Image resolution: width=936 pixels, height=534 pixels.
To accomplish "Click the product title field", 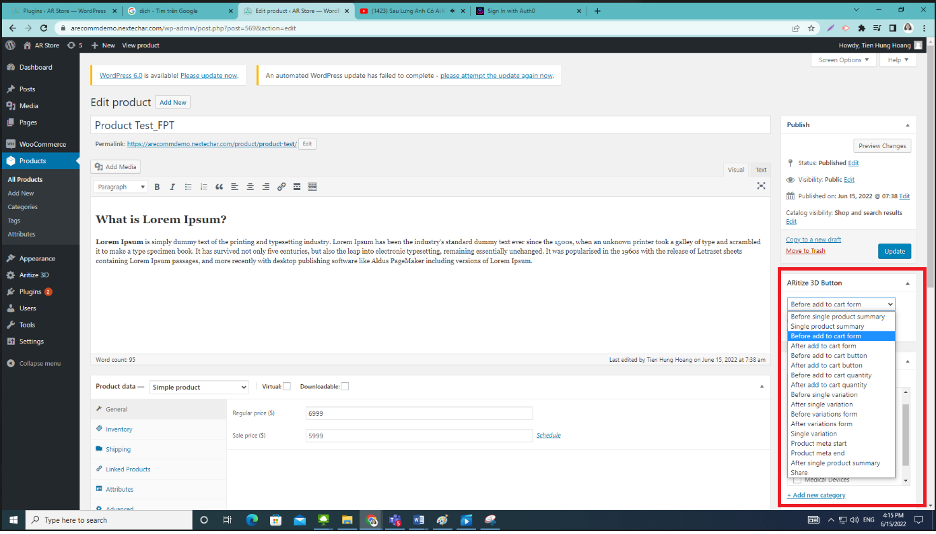I will click(x=430, y=125).
